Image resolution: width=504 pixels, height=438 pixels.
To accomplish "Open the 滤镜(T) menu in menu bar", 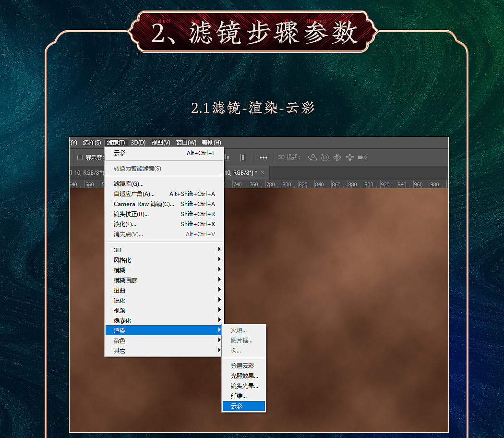I will click(116, 143).
